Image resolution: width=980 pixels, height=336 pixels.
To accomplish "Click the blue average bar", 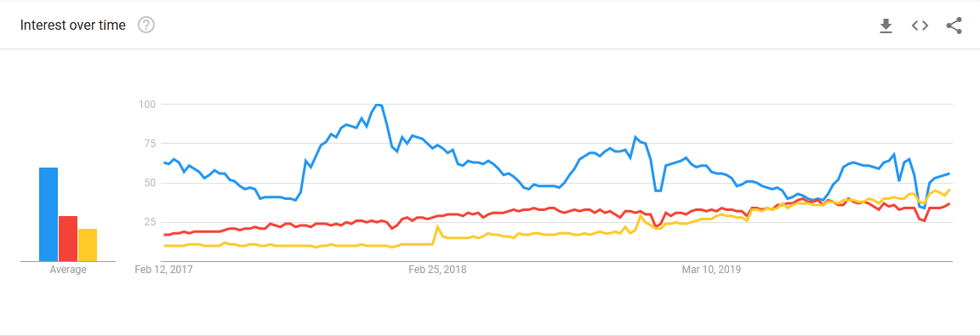I will click(48, 214).
